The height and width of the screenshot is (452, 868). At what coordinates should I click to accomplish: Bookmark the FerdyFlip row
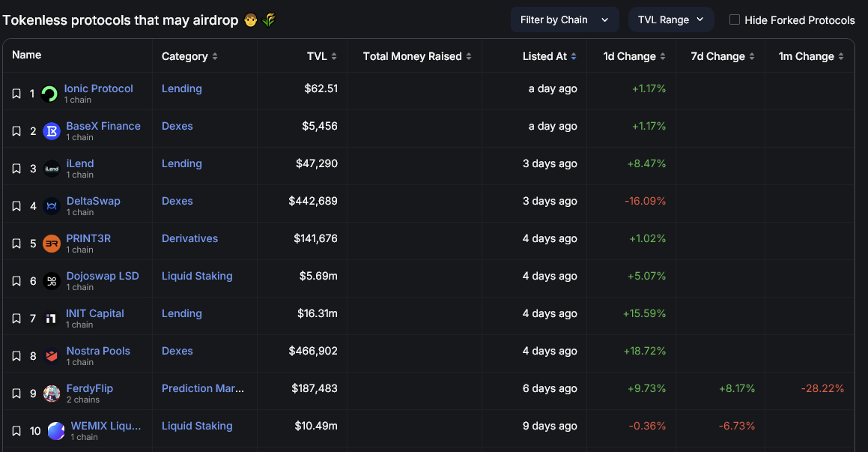pos(16,394)
